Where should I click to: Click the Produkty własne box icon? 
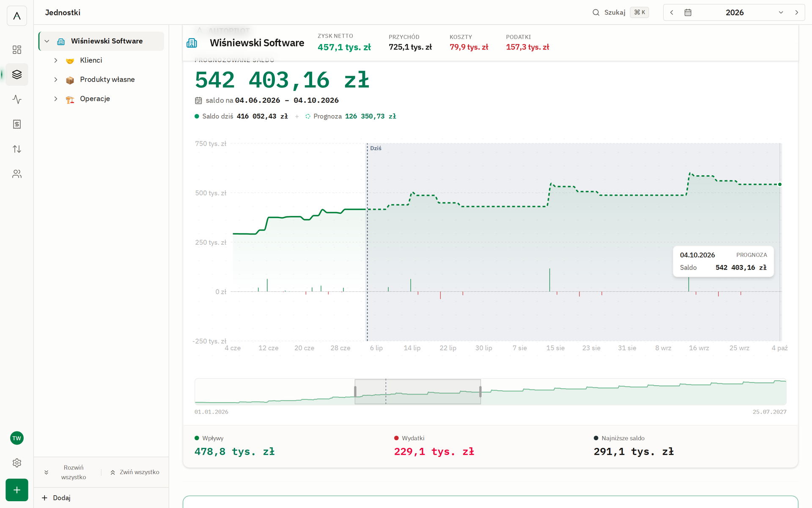[x=70, y=80]
